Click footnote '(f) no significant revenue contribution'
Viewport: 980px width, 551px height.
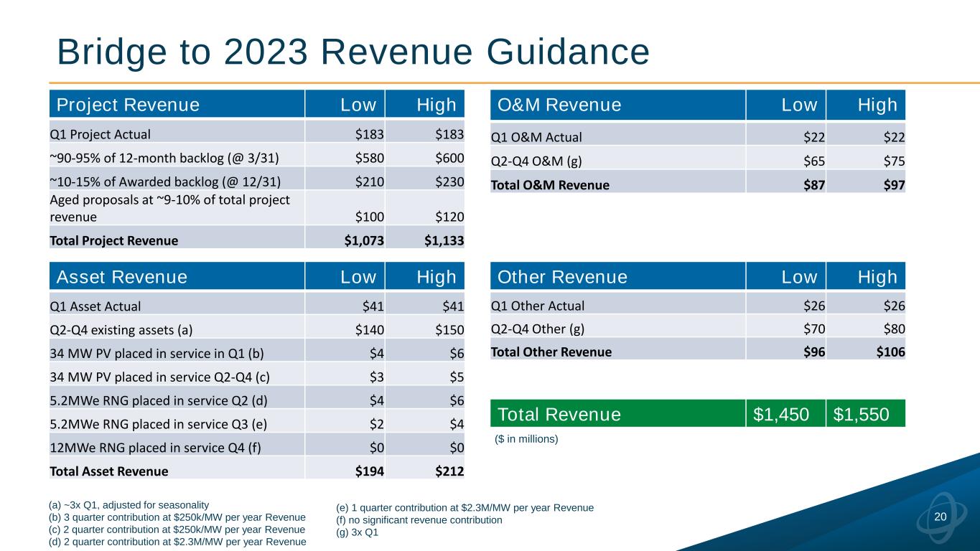tap(419, 520)
